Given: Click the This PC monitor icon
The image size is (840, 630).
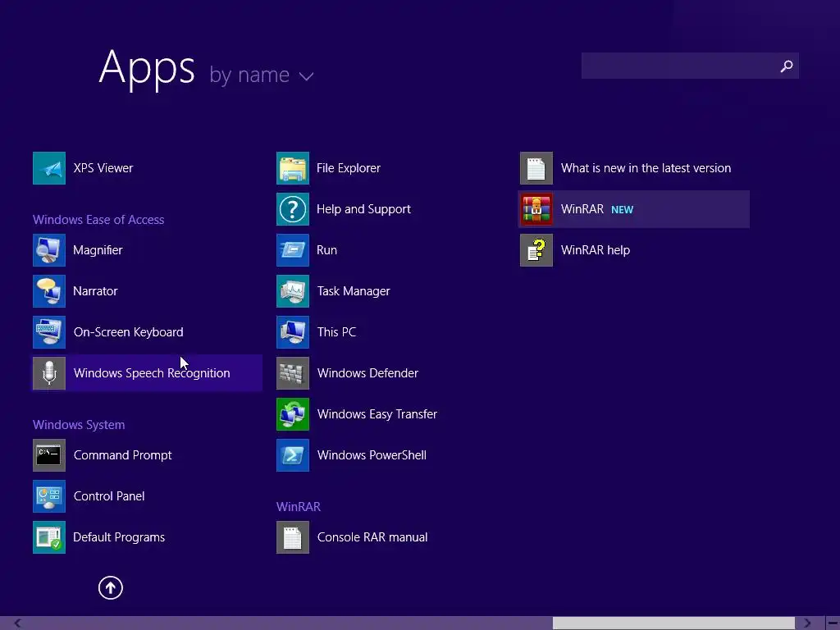Looking at the screenshot, I should click(x=293, y=332).
